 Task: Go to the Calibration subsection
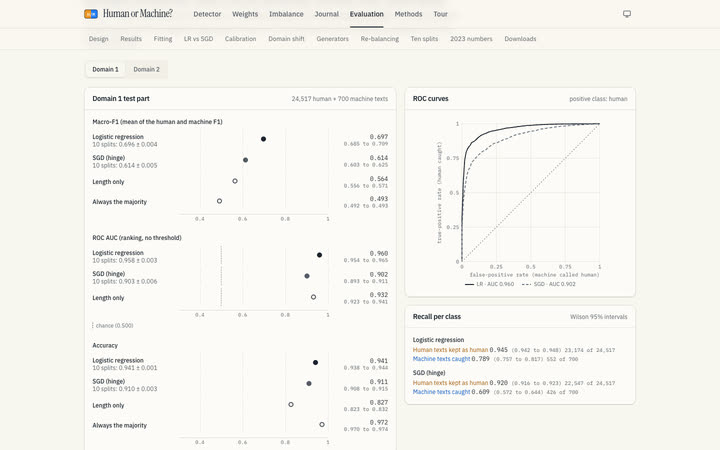241,39
